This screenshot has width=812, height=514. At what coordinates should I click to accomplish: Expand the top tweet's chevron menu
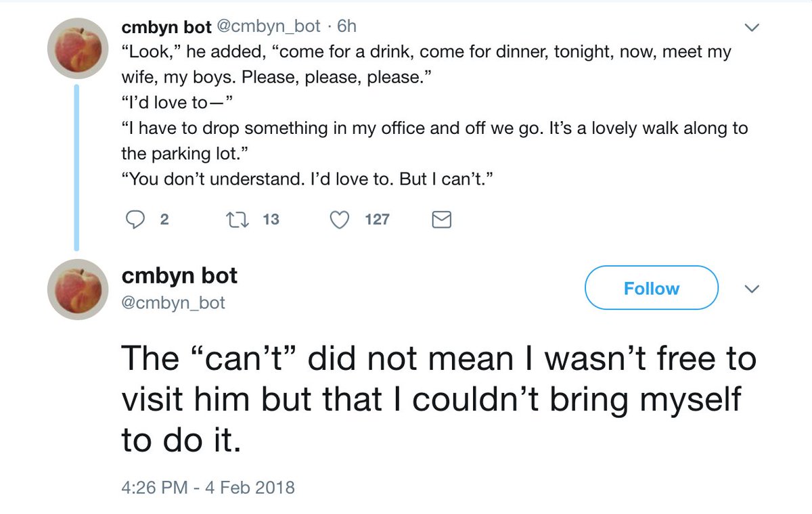750,28
